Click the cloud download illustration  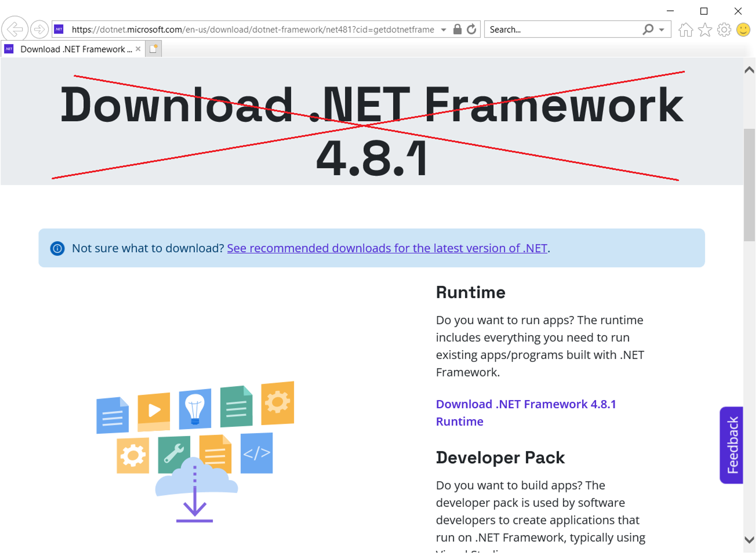195,452
